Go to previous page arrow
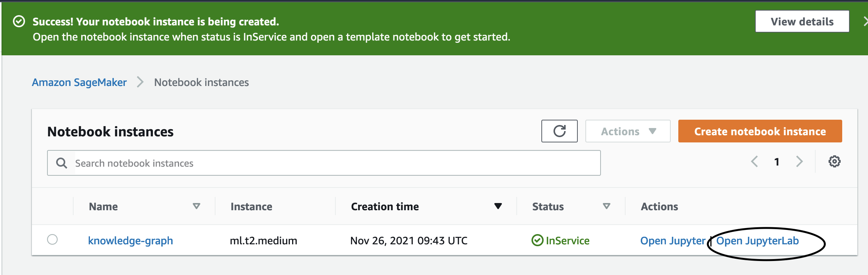The width and height of the screenshot is (868, 275). [755, 162]
